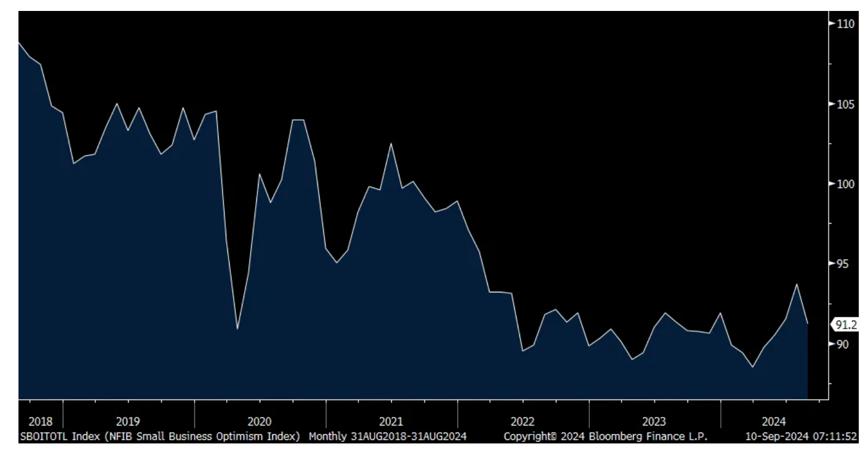This screenshot has width=868, height=459.
Task: Click the 91.2 last value label
Action: [x=847, y=325]
